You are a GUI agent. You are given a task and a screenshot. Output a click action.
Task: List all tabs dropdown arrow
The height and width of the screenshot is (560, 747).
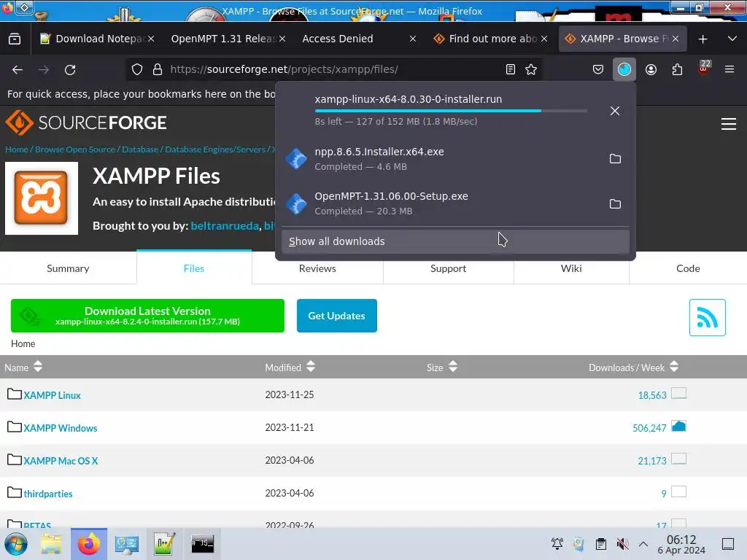coord(732,39)
